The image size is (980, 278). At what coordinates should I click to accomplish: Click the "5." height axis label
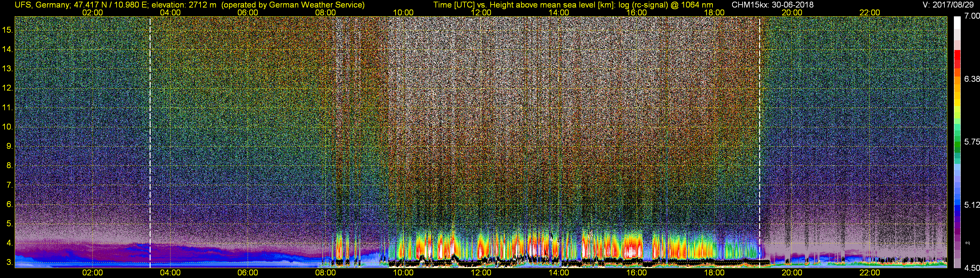click(x=10, y=224)
